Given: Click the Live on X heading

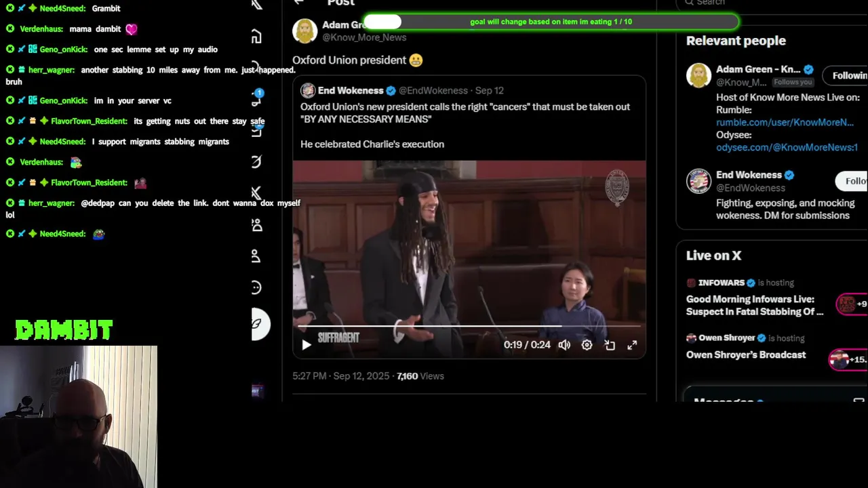Looking at the screenshot, I should pyautogui.click(x=713, y=256).
